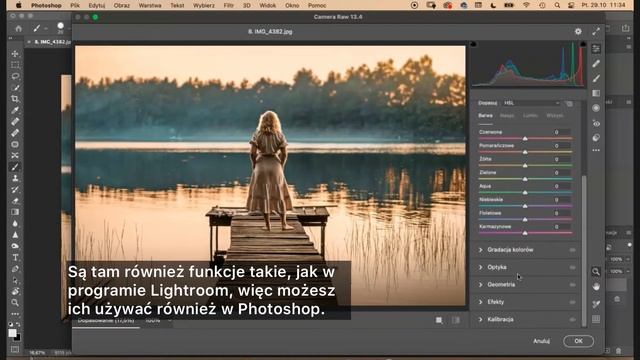Switch to before/after split view

pyautogui.click(x=456, y=320)
